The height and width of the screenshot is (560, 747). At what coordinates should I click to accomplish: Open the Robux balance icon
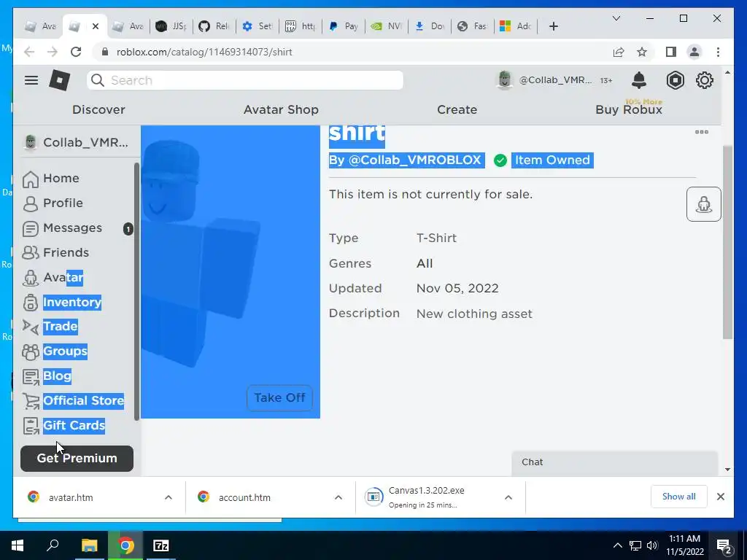[675, 80]
